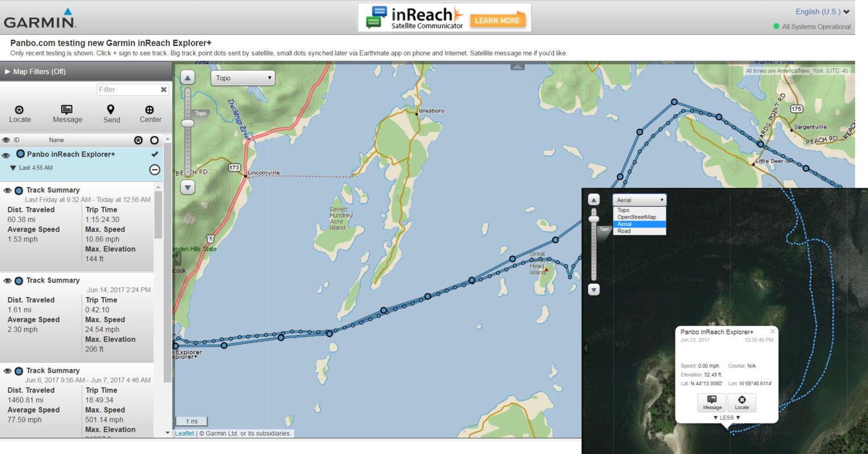This screenshot has height=454, width=868.
Task: Click collapse arrow tab at map top edge
Action: pos(518,66)
